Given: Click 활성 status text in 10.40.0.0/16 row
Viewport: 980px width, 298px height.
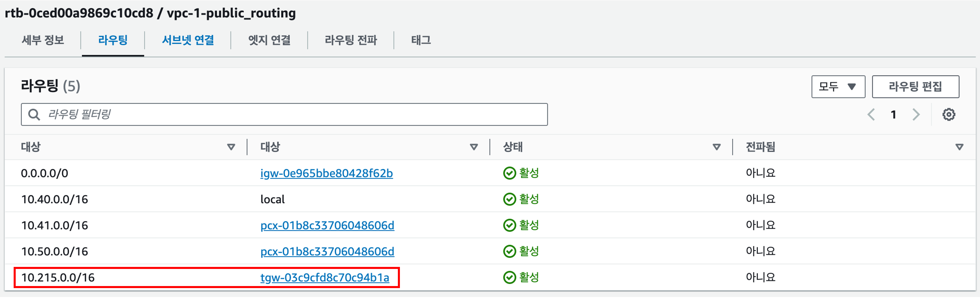Looking at the screenshot, I should pos(529,199).
